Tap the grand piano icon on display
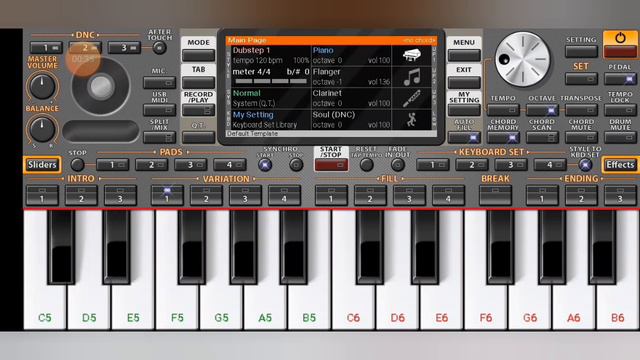 (x=411, y=55)
